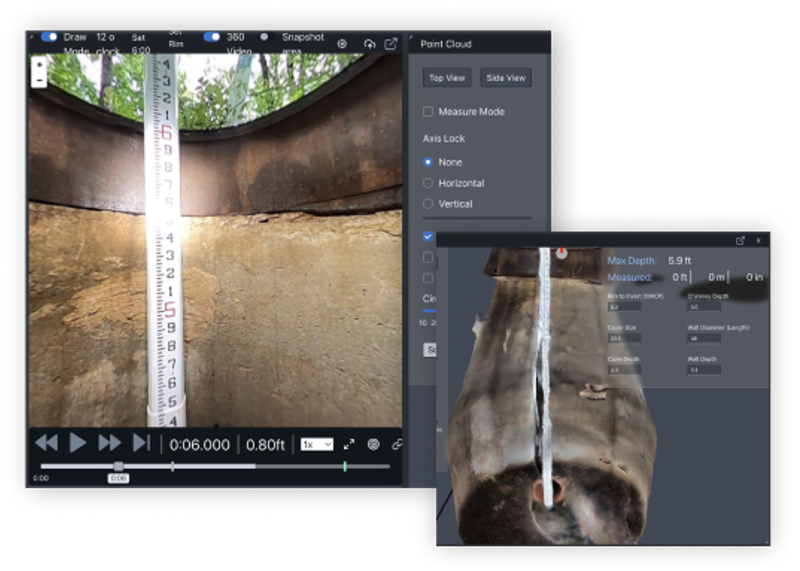Click the cloud upload icon

coord(369,44)
